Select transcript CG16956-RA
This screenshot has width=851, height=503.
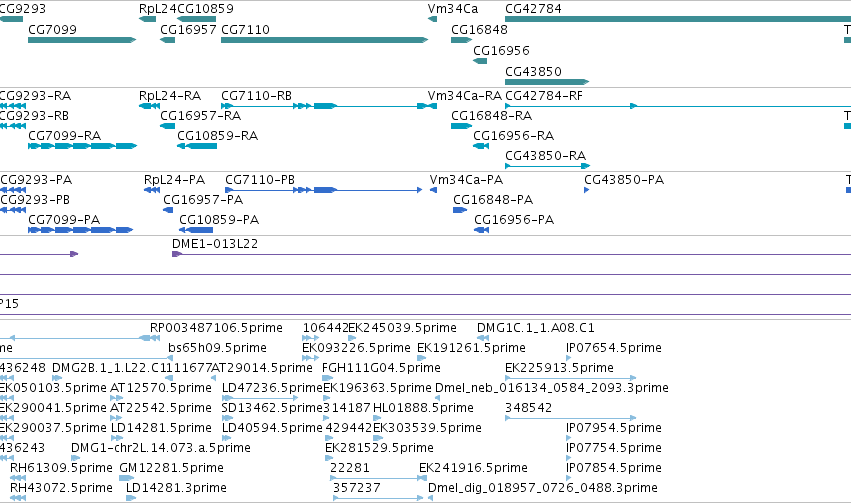[x=513, y=136]
